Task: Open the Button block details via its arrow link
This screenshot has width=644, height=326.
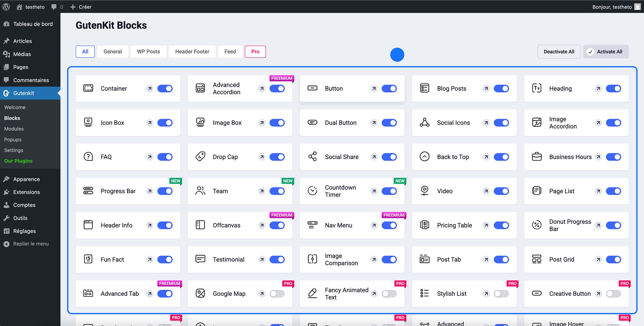Action: tap(374, 88)
